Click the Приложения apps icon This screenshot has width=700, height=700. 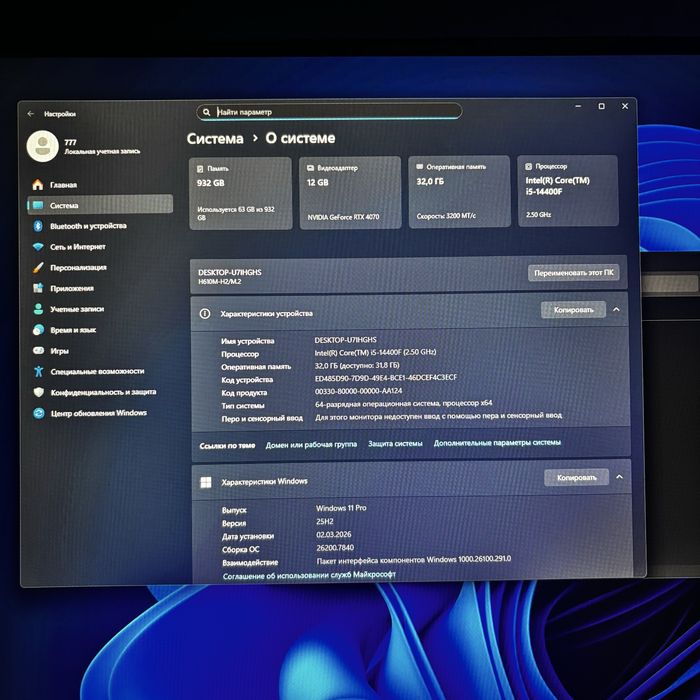(38, 288)
